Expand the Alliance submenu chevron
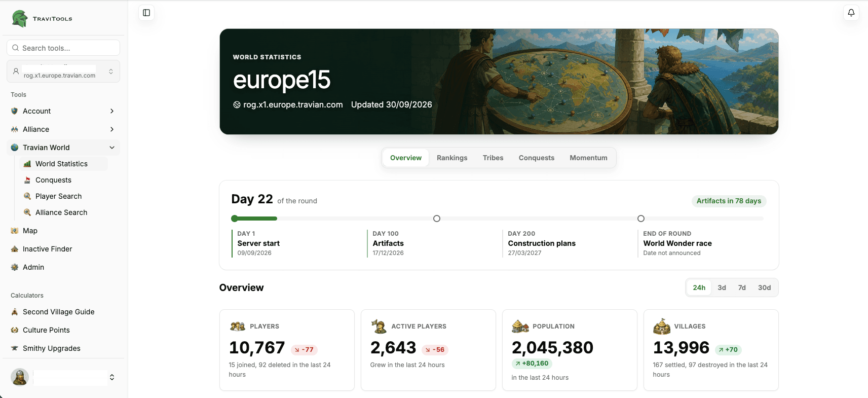The height and width of the screenshot is (398, 868). pos(112,129)
